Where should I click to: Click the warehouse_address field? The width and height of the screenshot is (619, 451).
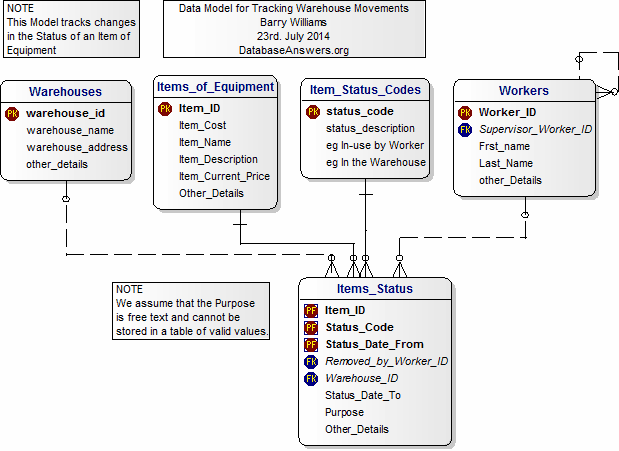(x=77, y=147)
